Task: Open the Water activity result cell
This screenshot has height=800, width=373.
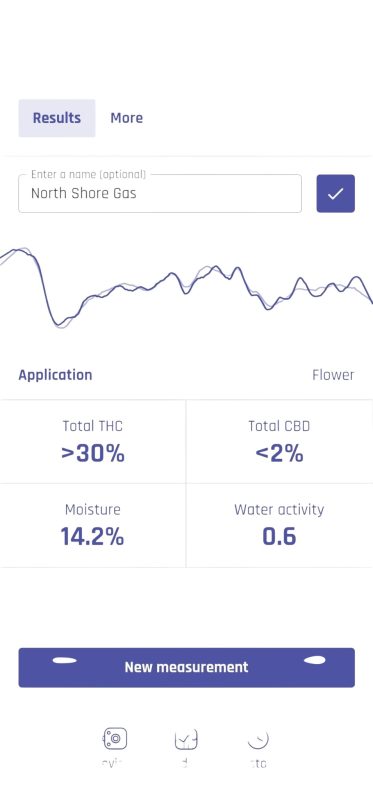Action: pyautogui.click(x=279, y=526)
